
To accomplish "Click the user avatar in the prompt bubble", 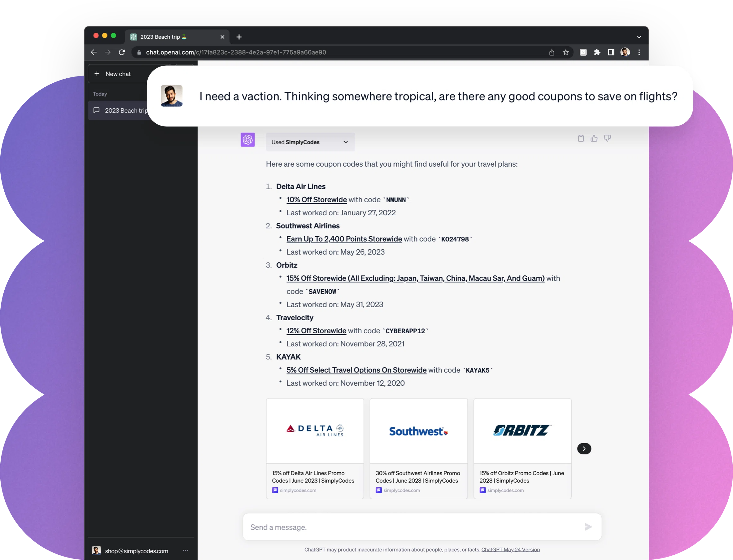I will tap(172, 96).
